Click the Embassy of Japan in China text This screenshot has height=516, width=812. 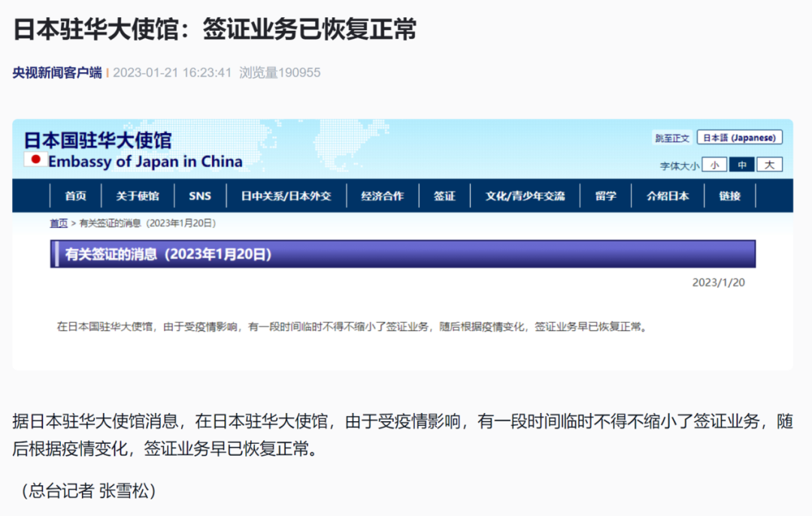click(145, 162)
